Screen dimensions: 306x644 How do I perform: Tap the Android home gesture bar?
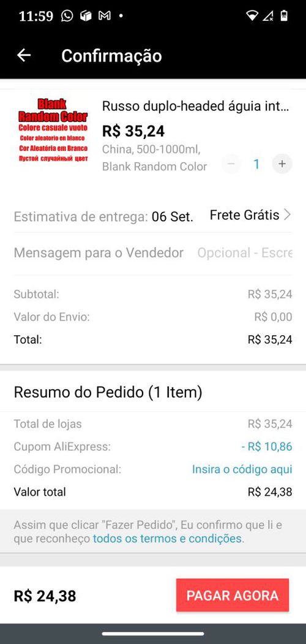click(152, 634)
